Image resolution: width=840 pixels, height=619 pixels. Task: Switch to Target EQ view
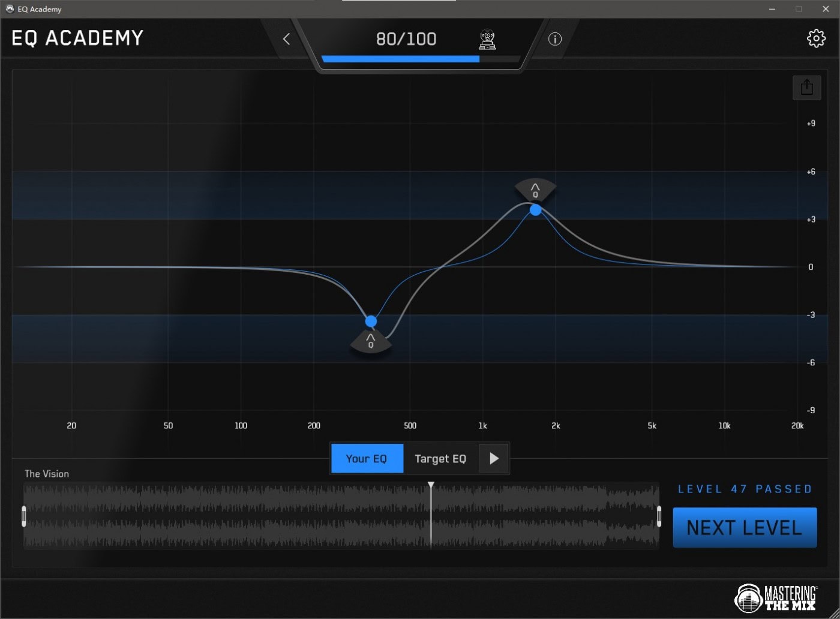[440, 459]
